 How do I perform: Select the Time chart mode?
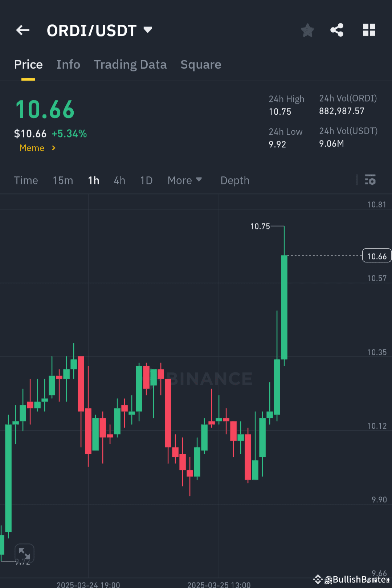pyautogui.click(x=26, y=180)
